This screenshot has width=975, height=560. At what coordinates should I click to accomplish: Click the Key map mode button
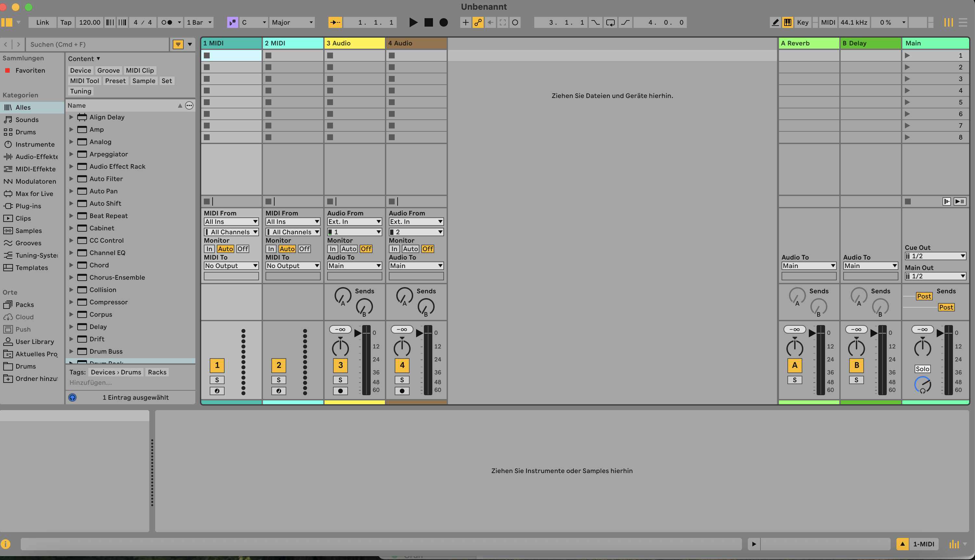coord(803,22)
